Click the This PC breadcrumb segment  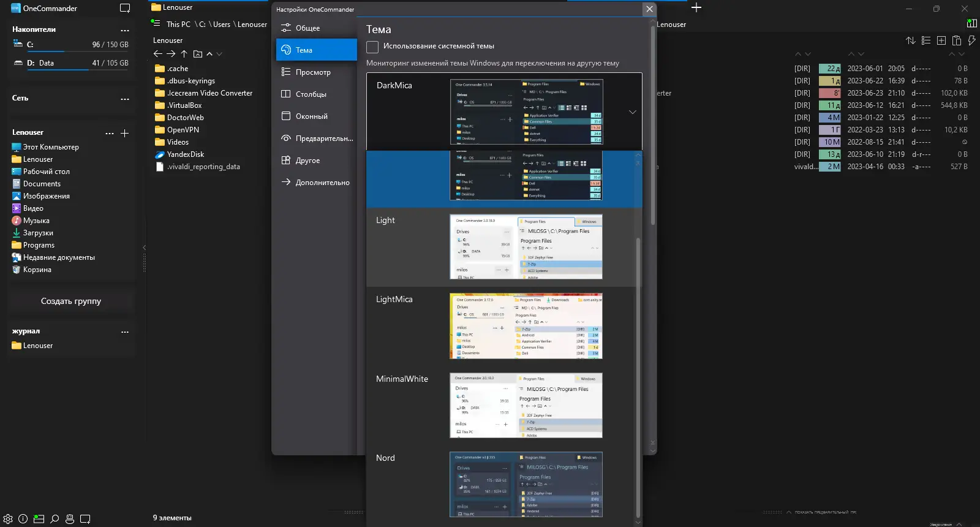pyautogui.click(x=178, y=25)
